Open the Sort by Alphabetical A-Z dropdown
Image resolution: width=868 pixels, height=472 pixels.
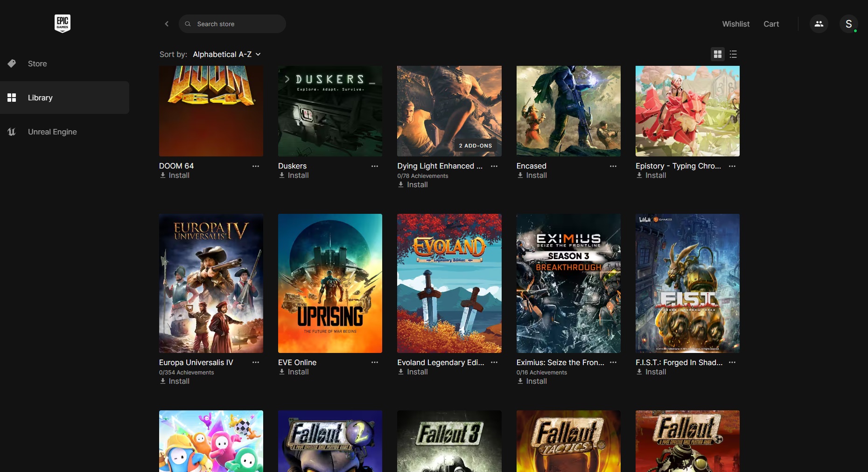click(226, 54)
